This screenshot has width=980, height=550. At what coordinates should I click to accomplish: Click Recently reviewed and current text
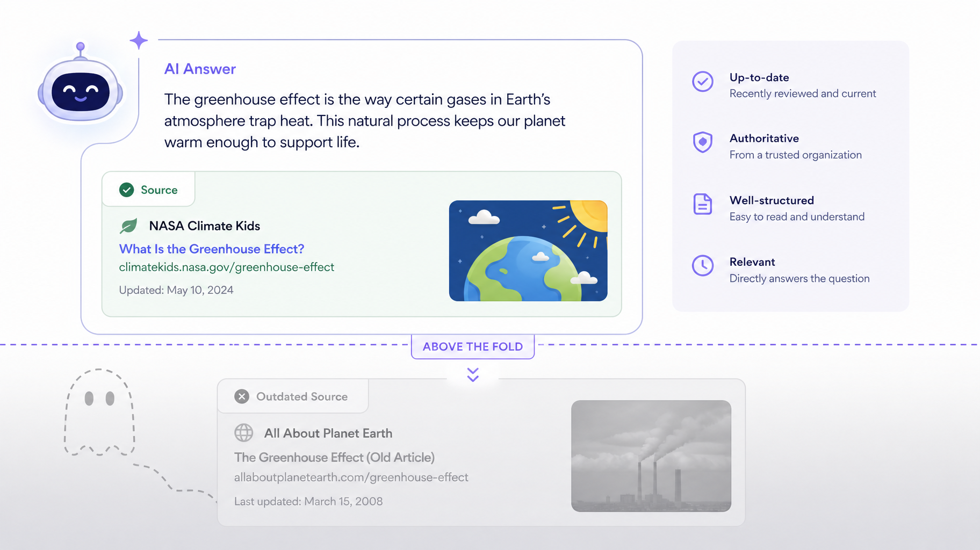point(803,93)
